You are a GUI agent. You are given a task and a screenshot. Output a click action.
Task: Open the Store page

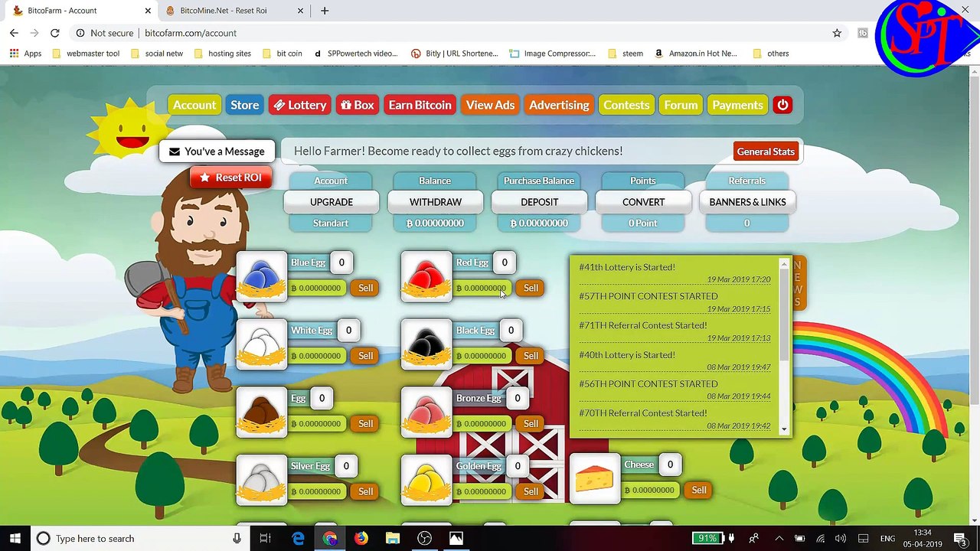click(245, 105)
